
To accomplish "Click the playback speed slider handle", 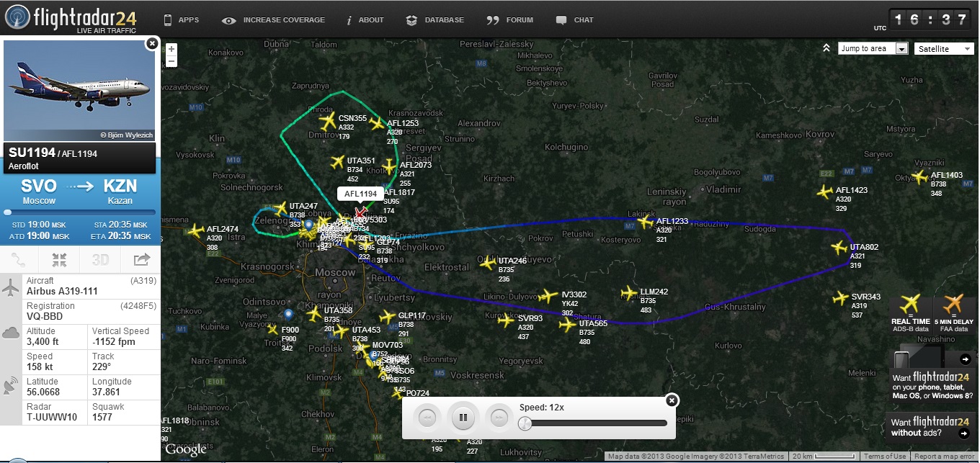I will [x=525, y=423].
